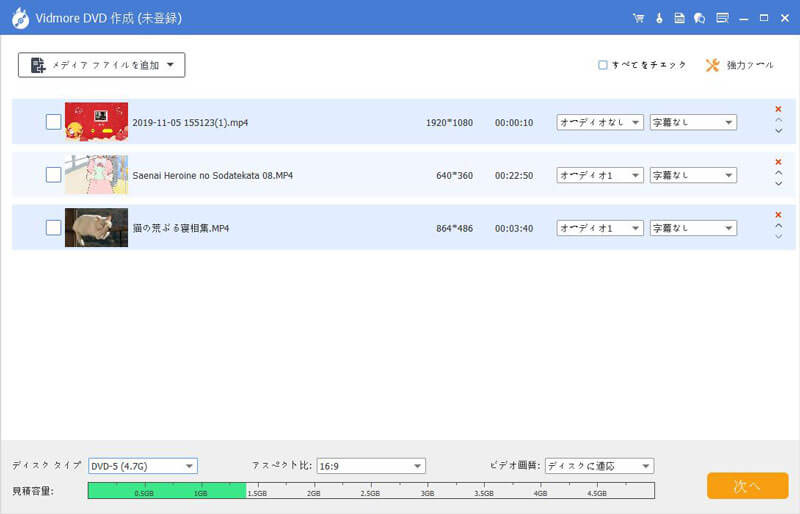Open the ディスクタイプ DVD-5 dropdown
Viewport: 800px width, 514px height.
pyautogui.click(x=143, y=466)
